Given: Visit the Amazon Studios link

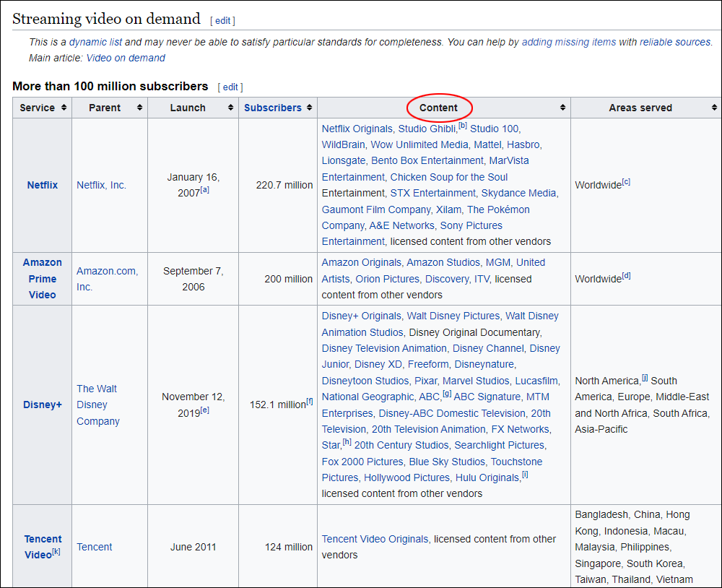Looking at the screenshot, I should 443,262.
